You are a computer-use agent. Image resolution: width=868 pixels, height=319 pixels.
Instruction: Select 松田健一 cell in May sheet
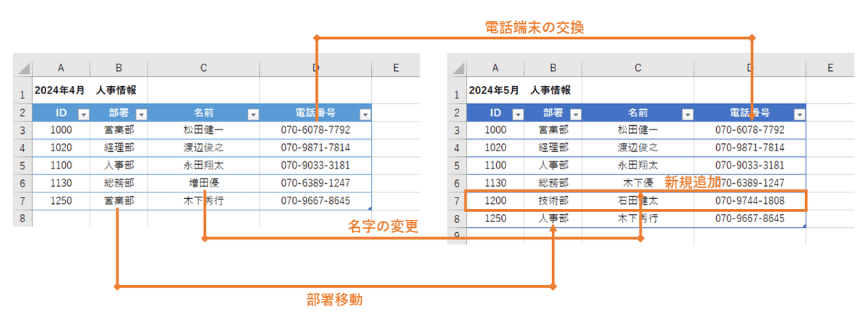coord(638,130)
